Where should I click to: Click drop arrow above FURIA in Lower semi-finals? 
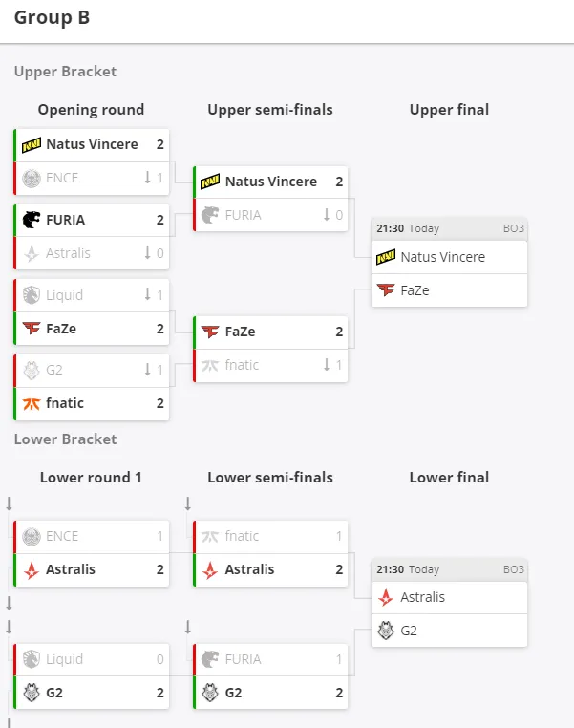coord(188,628)
